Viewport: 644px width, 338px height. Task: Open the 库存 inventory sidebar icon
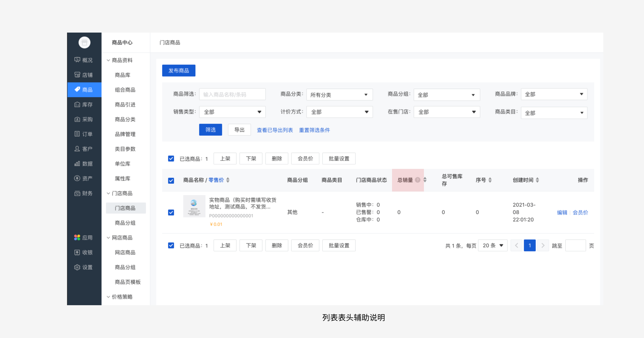77,104
